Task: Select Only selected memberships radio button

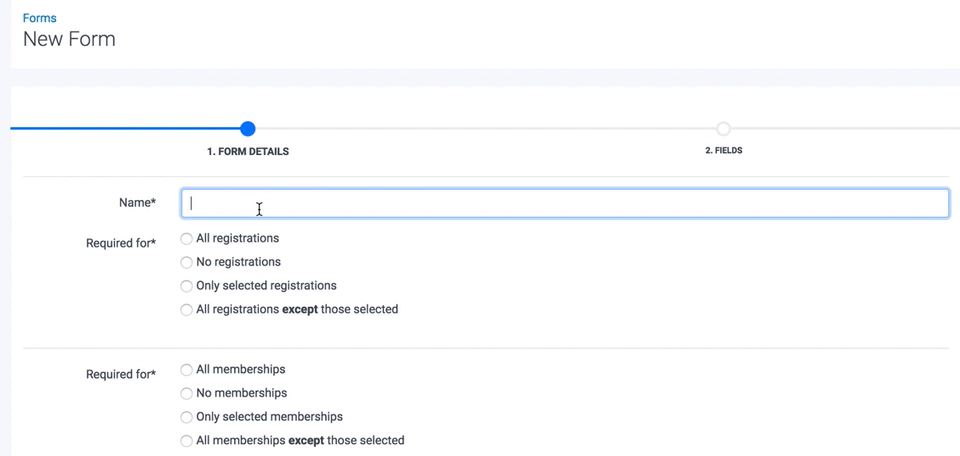Action: pos(187,417)
